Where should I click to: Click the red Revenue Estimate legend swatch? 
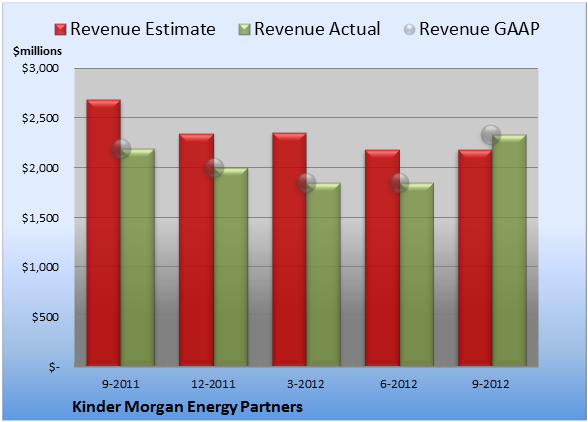click(x=60, y=30)
